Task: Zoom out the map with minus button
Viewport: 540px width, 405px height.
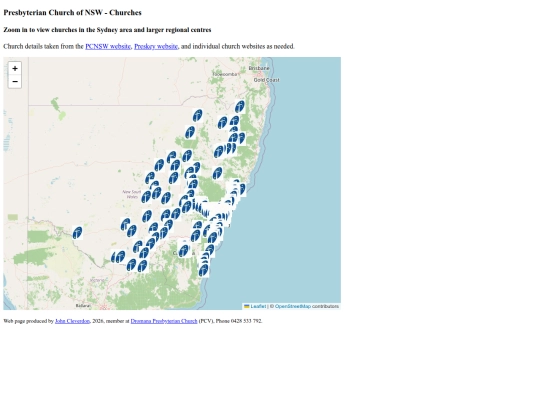Action: [15, 82]
